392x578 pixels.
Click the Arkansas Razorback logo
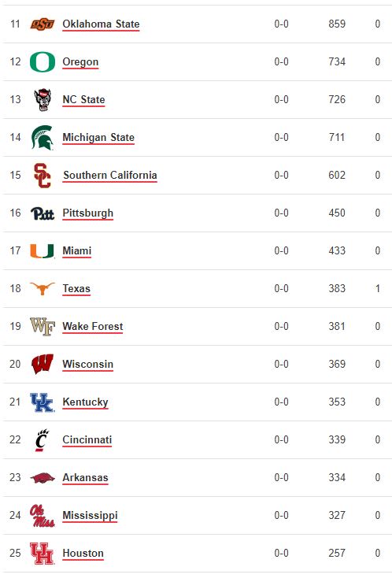[x=43, y=478]
